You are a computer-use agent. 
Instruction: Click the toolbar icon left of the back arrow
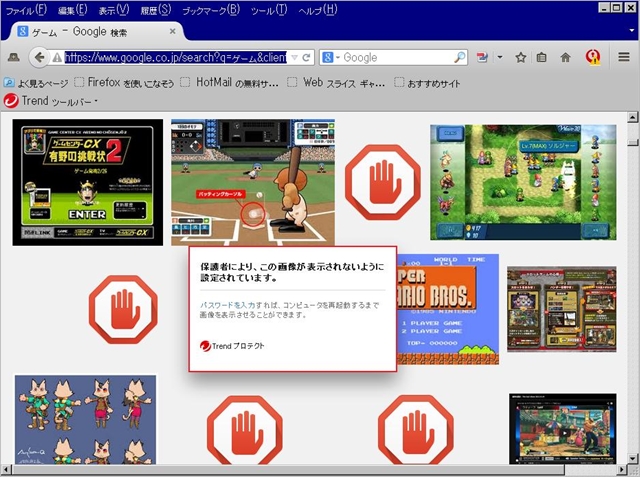[13, 58]
